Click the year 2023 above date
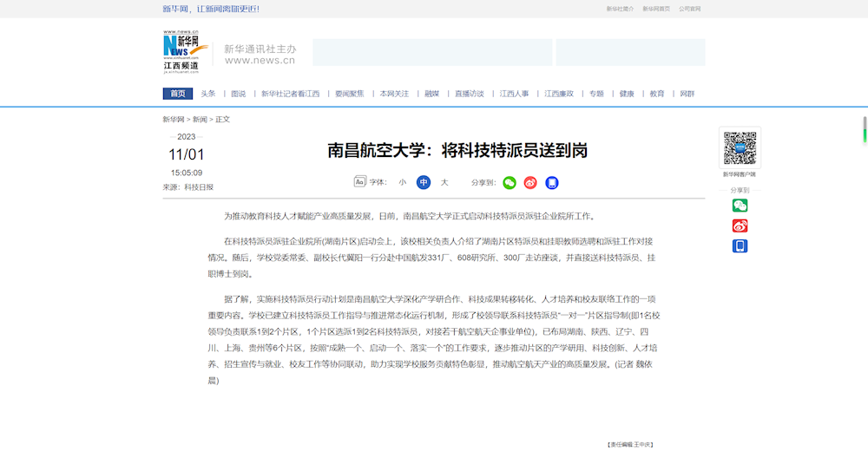Image resolution: width=868 pixels, height=451 pixels. [187, 137]
